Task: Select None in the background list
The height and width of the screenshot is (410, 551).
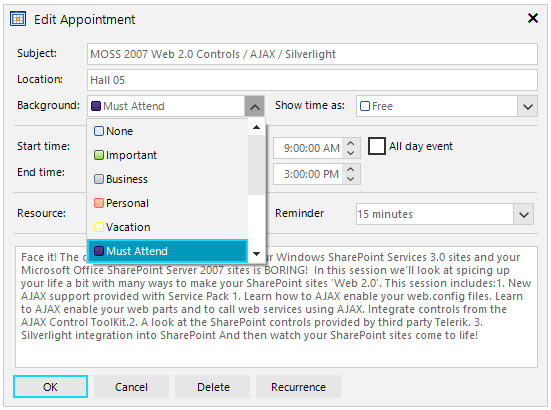Action: point(168,131)
